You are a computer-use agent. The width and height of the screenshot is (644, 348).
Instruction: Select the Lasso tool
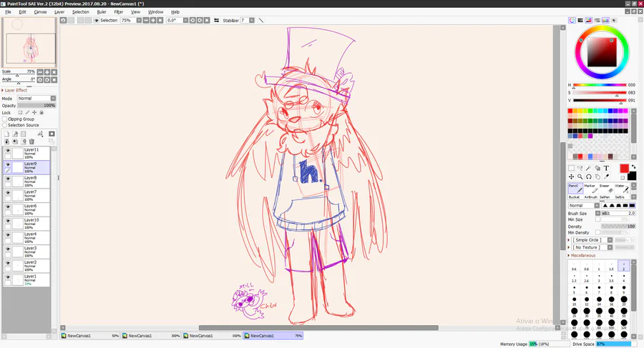pos(580,168)
